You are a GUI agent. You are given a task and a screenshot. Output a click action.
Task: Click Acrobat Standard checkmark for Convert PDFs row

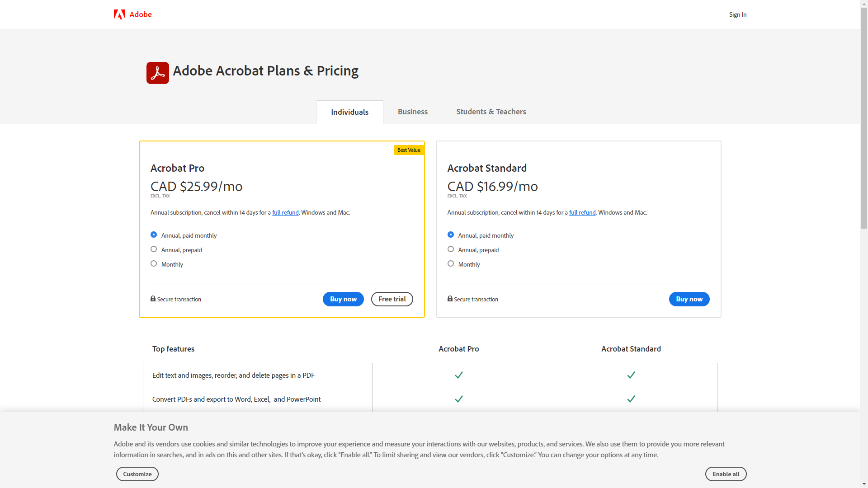[631, 399]
